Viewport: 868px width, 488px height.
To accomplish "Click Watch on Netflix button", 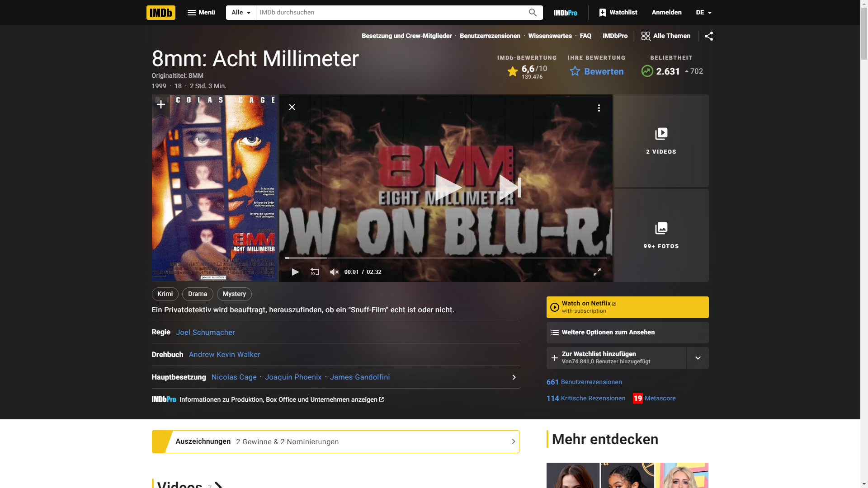I will pyautogui.click(x=627, y=307).
